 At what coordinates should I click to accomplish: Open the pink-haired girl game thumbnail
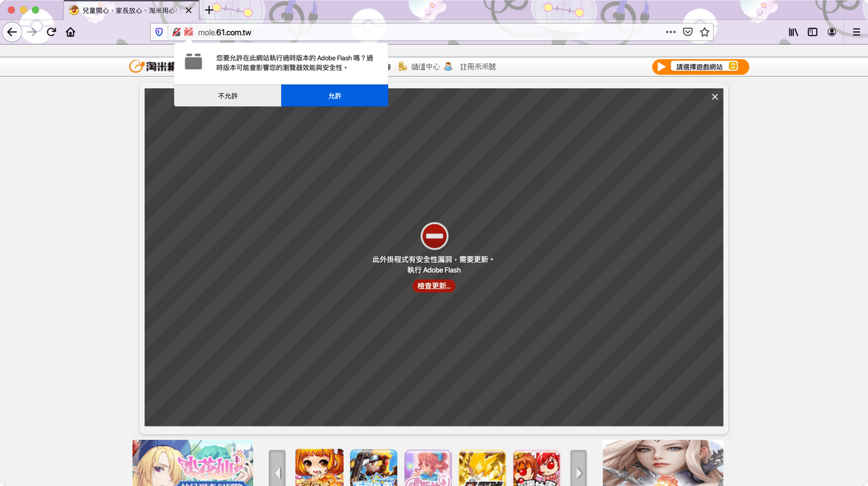tap(428, 468)
